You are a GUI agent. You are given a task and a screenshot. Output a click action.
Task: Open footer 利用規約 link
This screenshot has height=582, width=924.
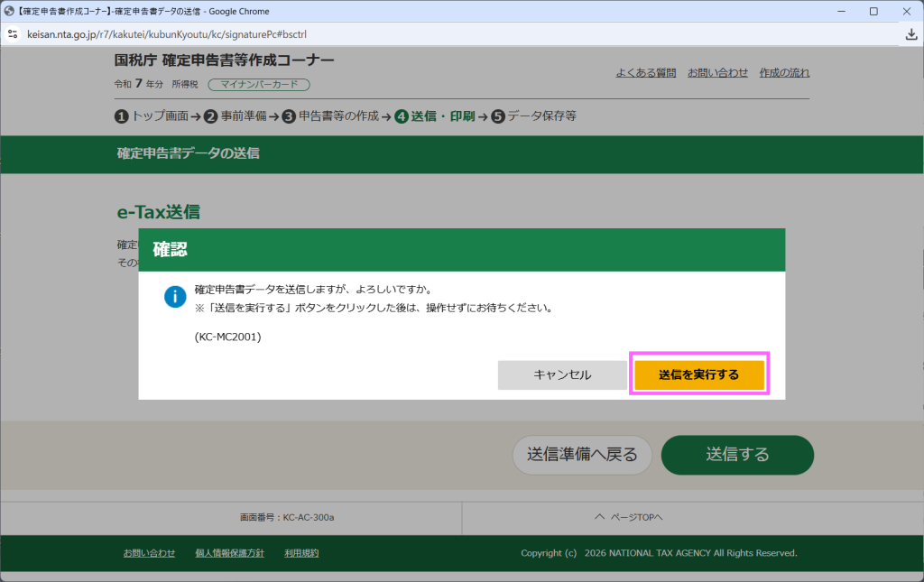[x=301, y=553]
